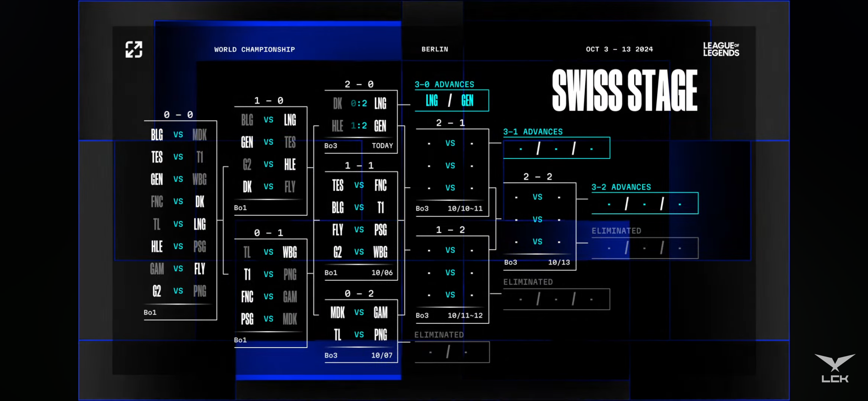Click the '2 – 1' round heading
This screenshot has width=868, height=401.
[x=450, y=123]
